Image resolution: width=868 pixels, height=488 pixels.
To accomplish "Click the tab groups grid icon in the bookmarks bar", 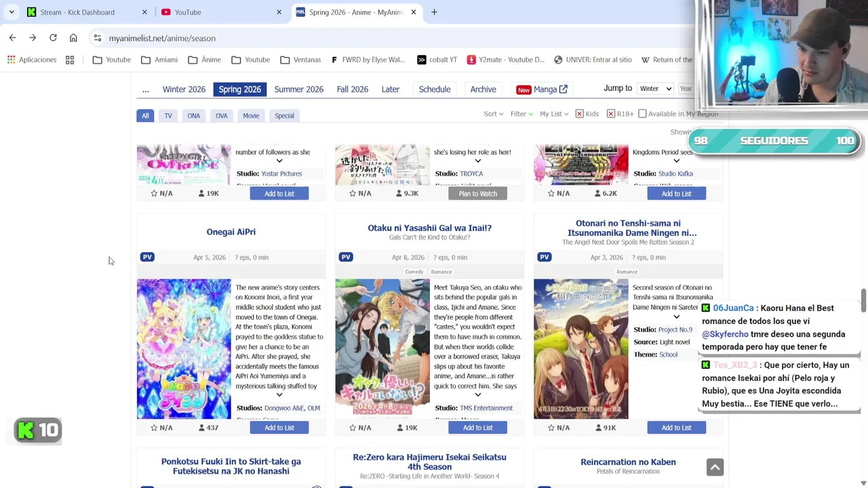I will (x=70, y=60).
